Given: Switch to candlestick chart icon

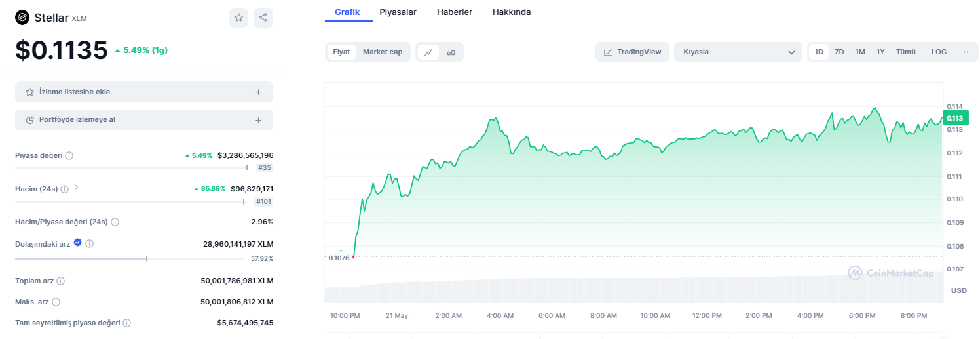Looking at the screenshot, I should click(451, 52).
